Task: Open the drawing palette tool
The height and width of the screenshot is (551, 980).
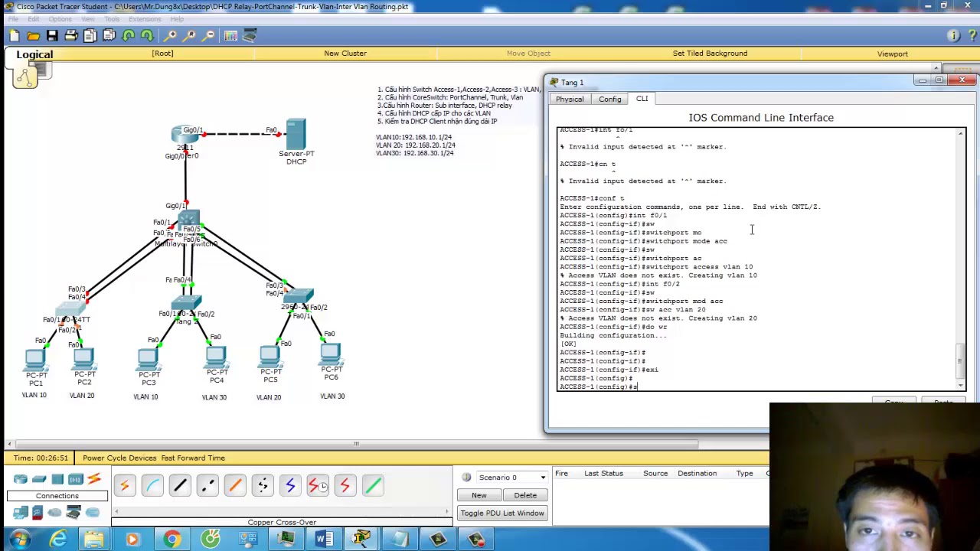Action: pos(230,35)
